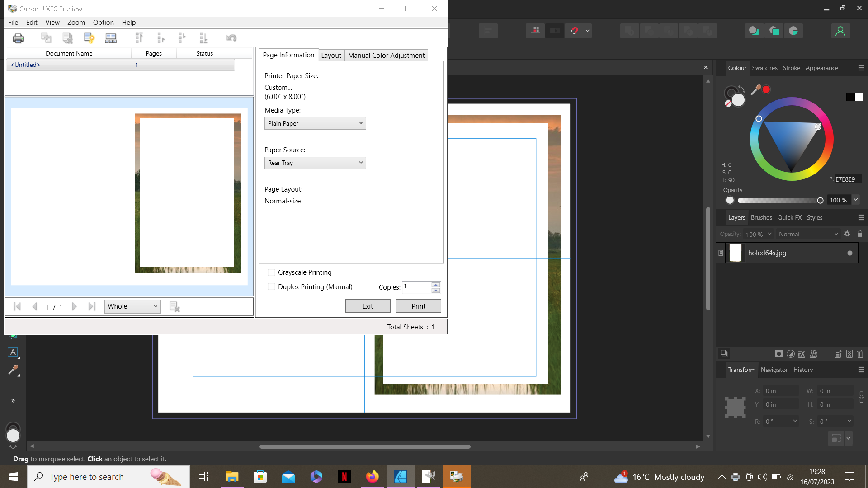Click the Print icon in the preview toolbar
Screen dimensions: 868x488
(x=18, y=38)
